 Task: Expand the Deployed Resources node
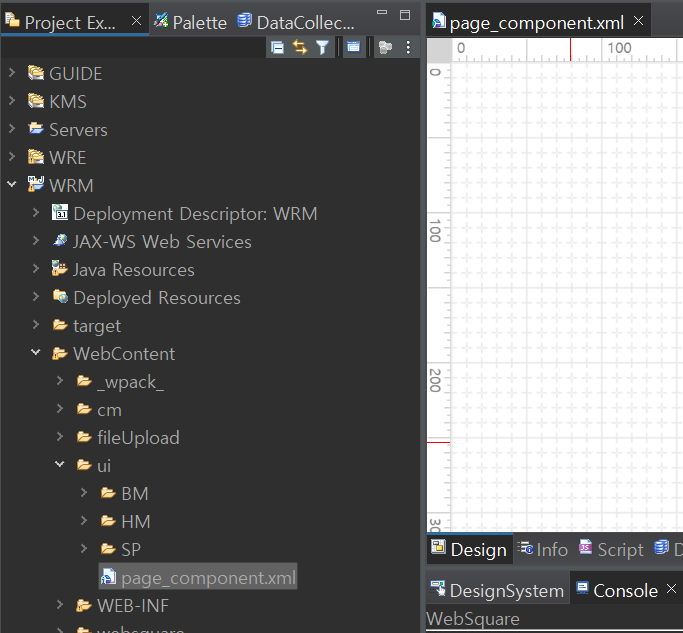point(36,296)
